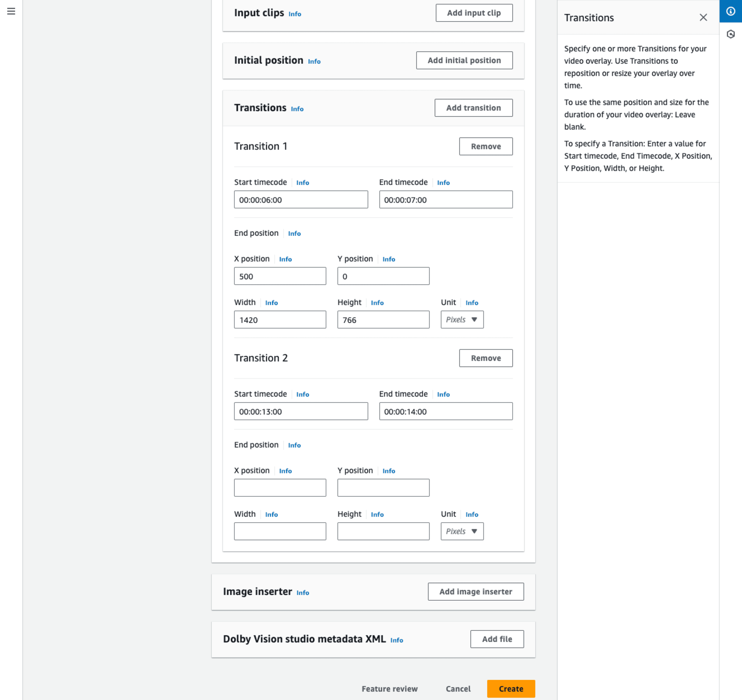Focus empty Transition 2 X position field

pos(280,488)
